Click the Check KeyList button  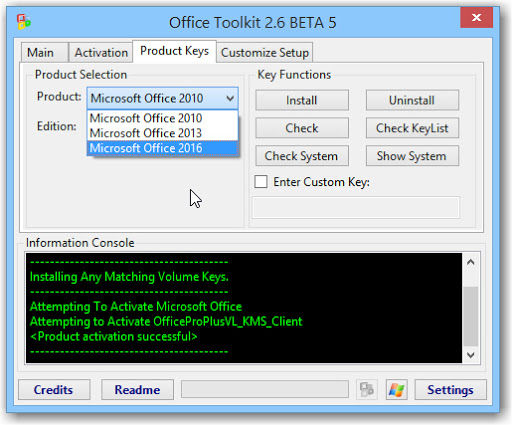(412, 128)
